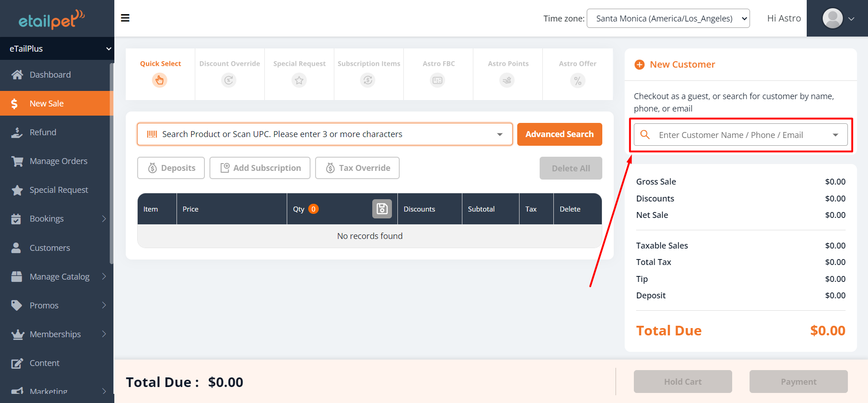Screen dimensions: 868x403
Task: Toggle the hamburger sidebar menu
Action: 125,18
